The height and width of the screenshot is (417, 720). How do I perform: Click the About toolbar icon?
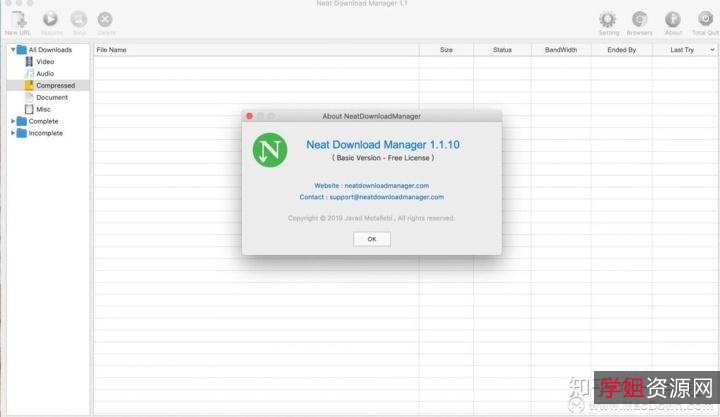pos(673,19)
